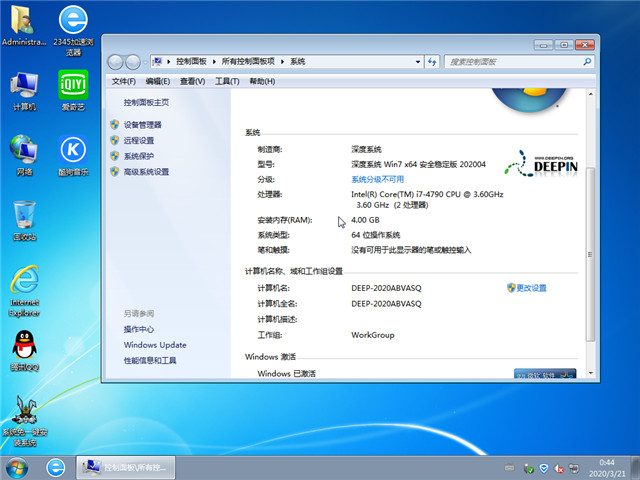Click the 更改设置 link
The width and height of the screenshot is (640, 480).
click(531, 288)
